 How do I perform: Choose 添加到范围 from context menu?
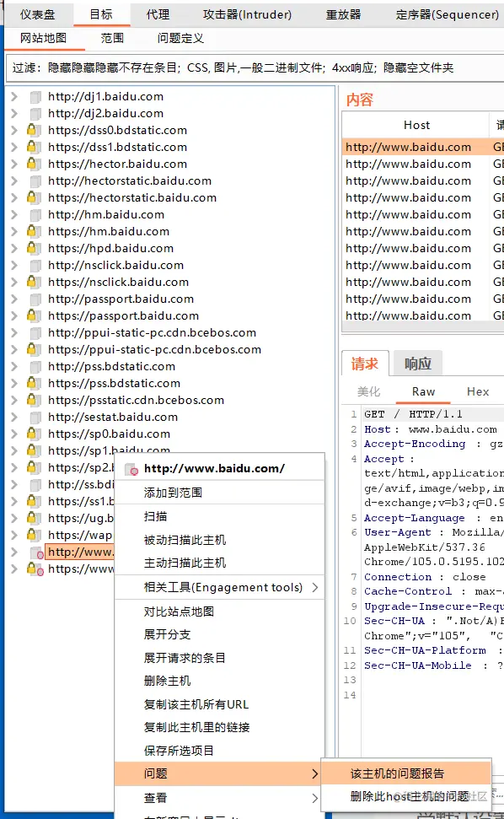220,492
